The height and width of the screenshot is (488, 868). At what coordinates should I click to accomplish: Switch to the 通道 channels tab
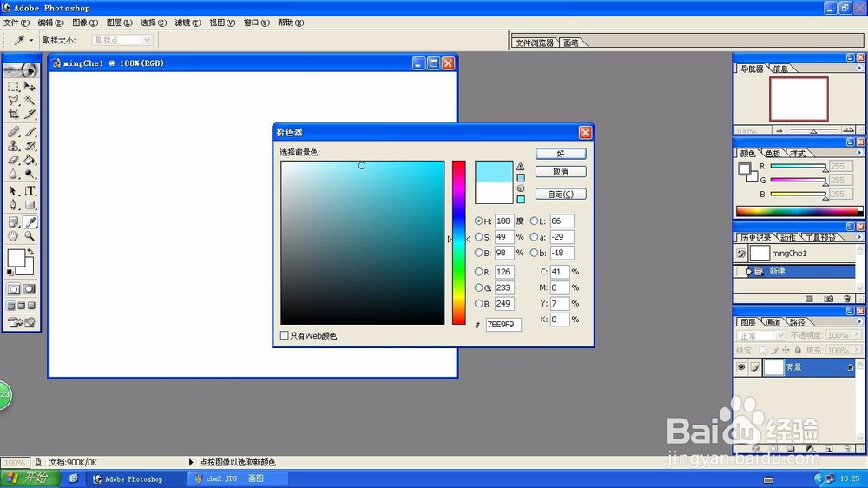click(773, 322)
